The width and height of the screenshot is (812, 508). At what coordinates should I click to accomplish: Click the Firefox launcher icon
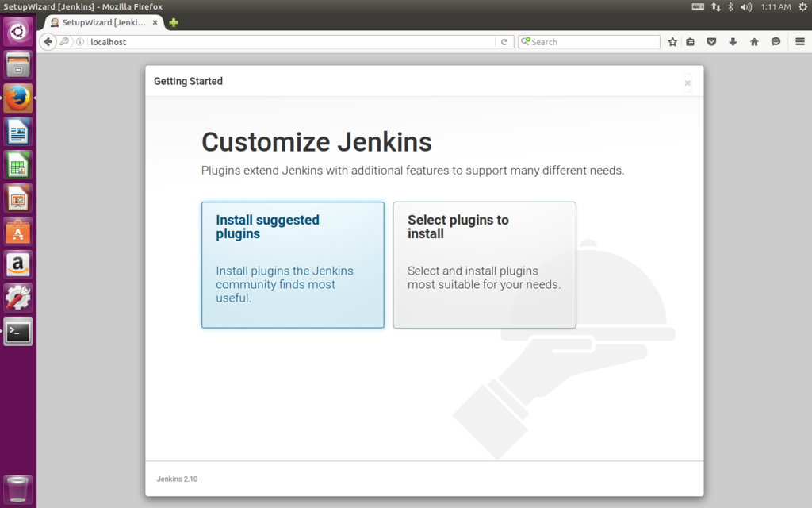(17, 98)
